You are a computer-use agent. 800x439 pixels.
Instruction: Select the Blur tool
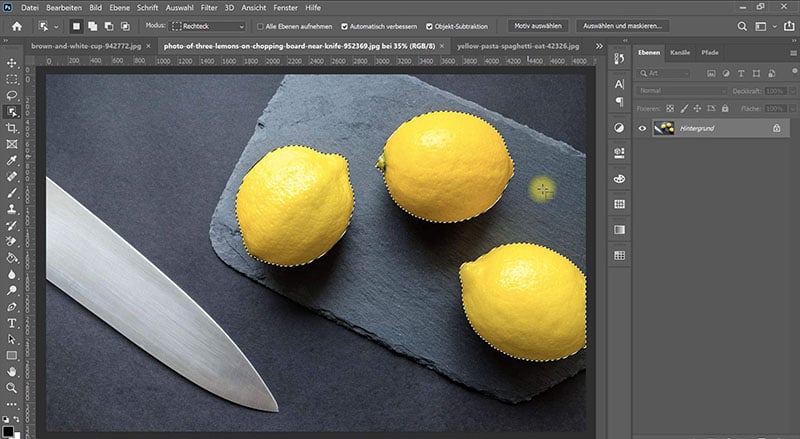click(x=11, y=275)
